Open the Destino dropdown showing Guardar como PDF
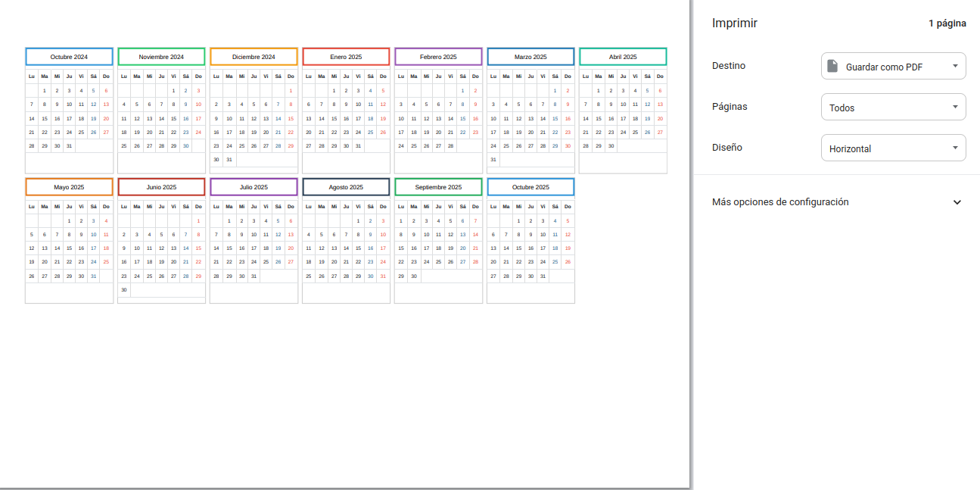 tap(893, 67)
